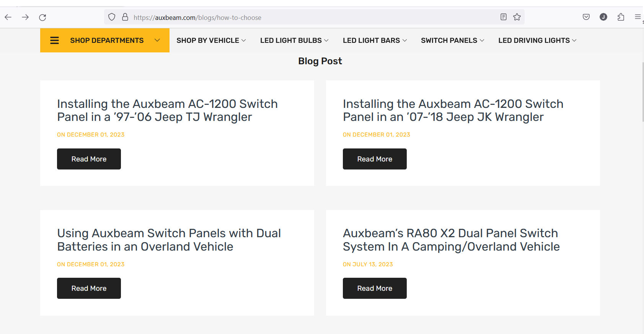Open the LED Light Bulbs dropdown
Viewport: 644px width, 334px height.
click(x=294, y=41)
